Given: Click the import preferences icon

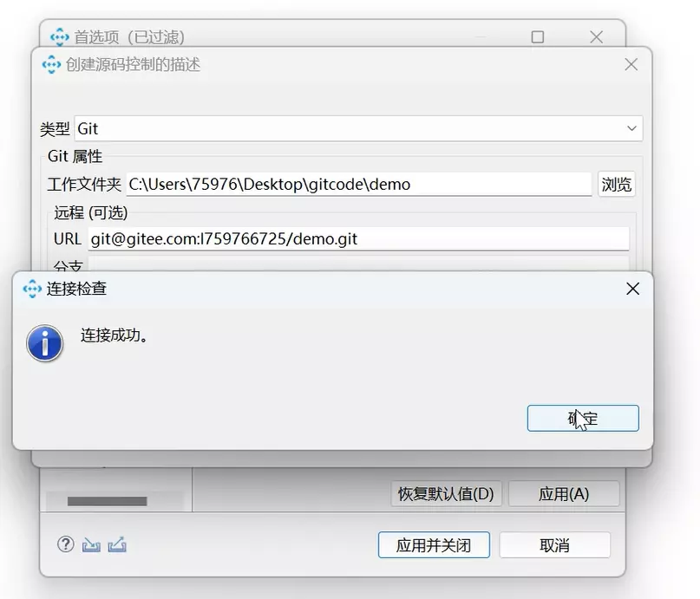Looking at the screenshot, I should (91, 544).
